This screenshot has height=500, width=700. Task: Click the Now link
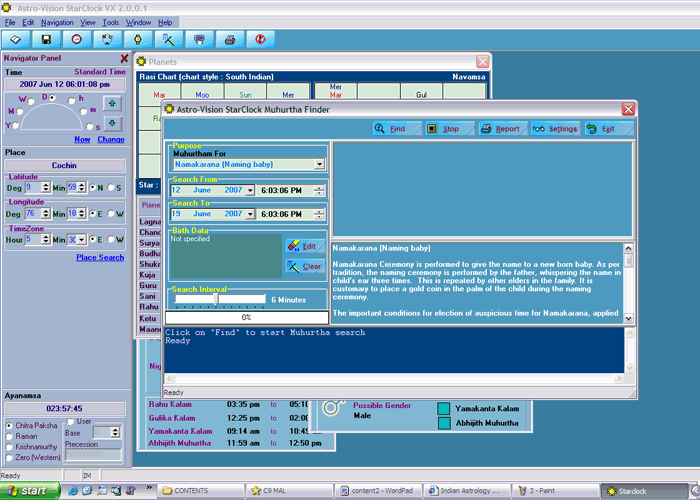(82, 139)
